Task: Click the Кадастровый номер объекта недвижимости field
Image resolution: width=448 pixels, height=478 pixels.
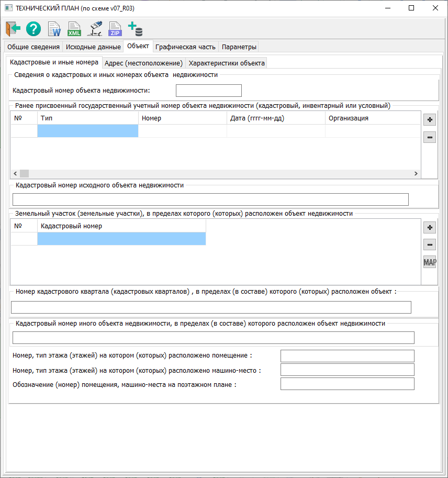Action: pyautogui.click(x=208, y=91)
